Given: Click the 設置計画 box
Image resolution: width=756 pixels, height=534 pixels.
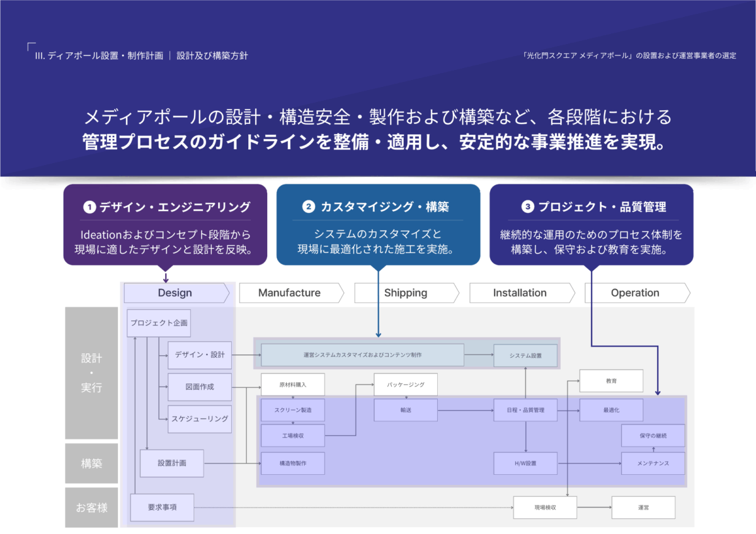Looking at the screenshot, I should pos(172,463).
